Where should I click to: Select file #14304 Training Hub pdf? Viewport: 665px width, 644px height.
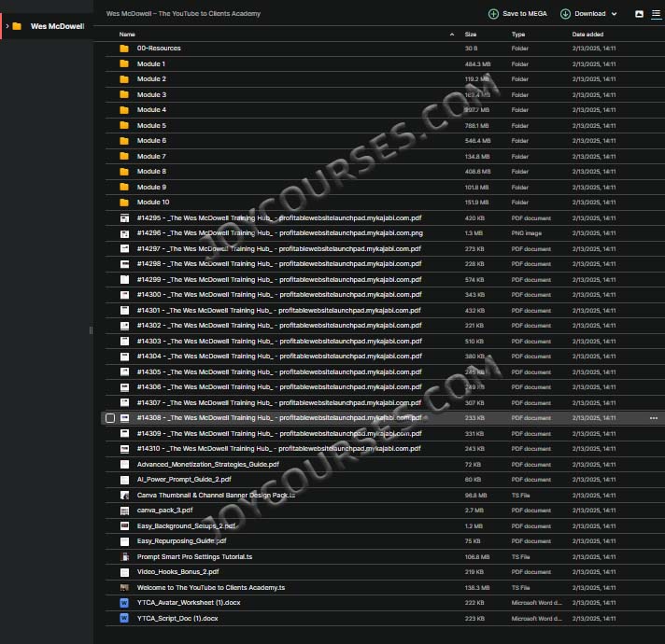pos(279,357)
